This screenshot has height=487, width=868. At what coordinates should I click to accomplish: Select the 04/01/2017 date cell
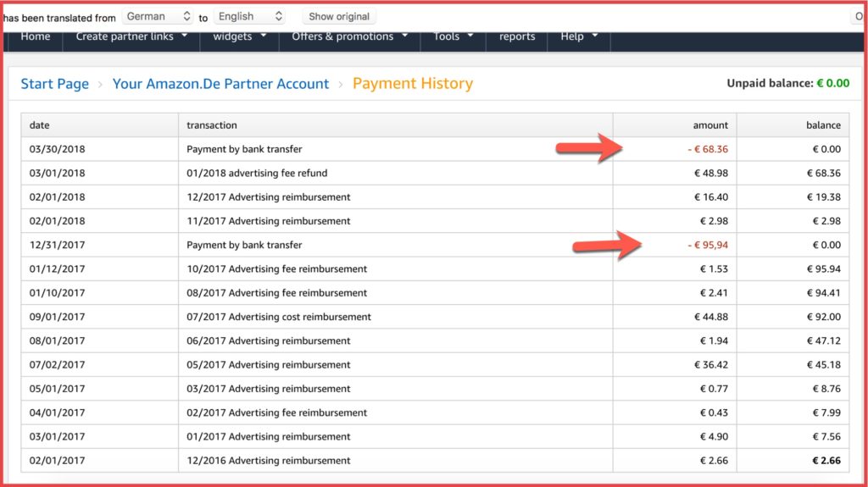[100, 412]
